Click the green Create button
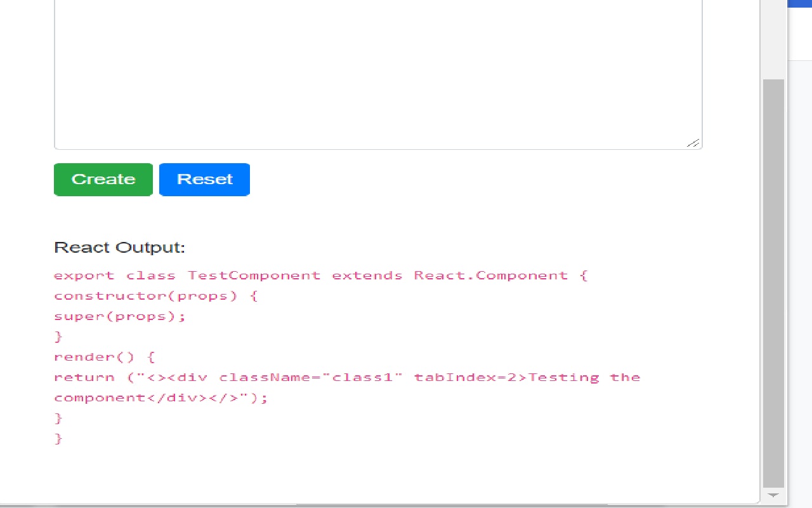 [103, 180]
